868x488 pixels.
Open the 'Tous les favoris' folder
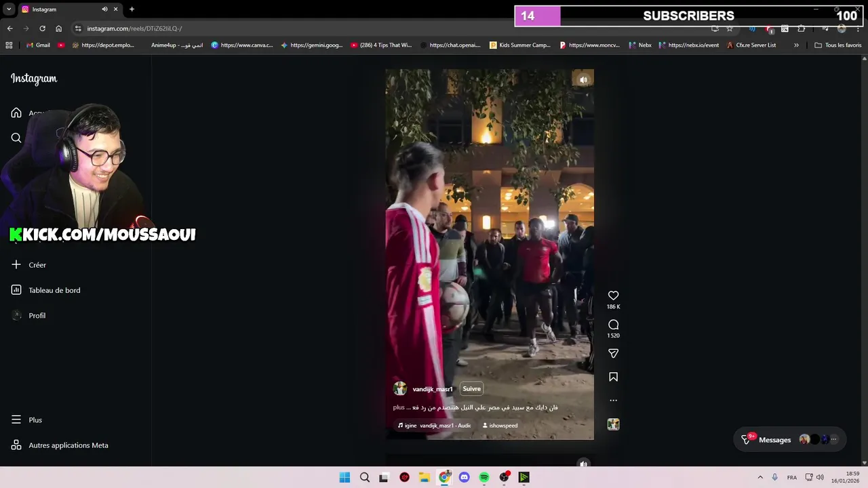click(x=838, y=45)
